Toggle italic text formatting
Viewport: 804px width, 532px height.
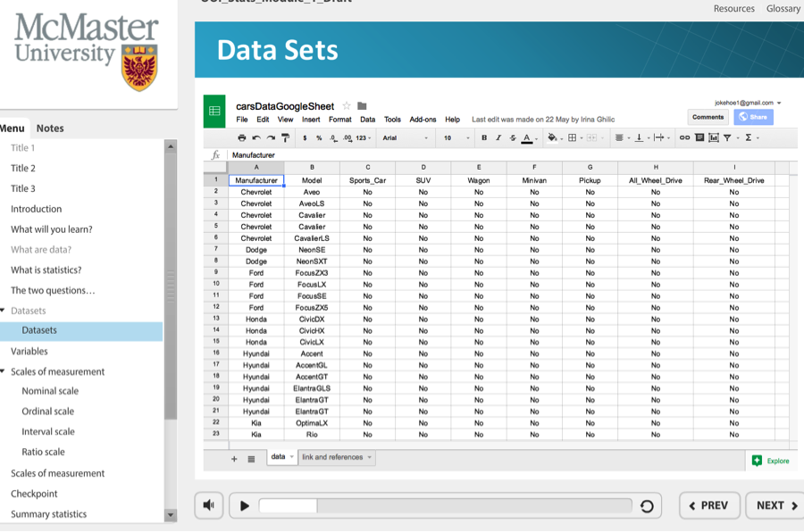pos(498,138)
